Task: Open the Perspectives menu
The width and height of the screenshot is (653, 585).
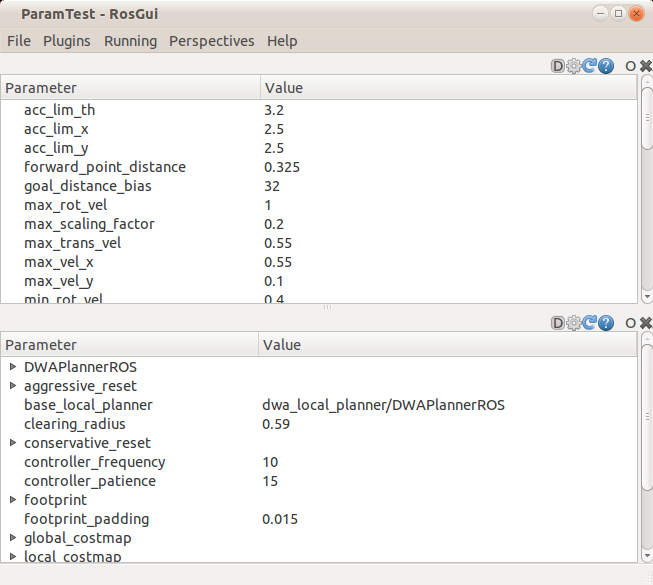Action: [211, 41]
